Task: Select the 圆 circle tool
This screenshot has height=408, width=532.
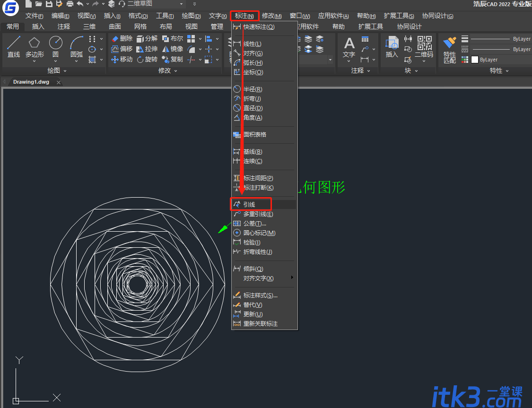Action: click(x=56, y=47)
